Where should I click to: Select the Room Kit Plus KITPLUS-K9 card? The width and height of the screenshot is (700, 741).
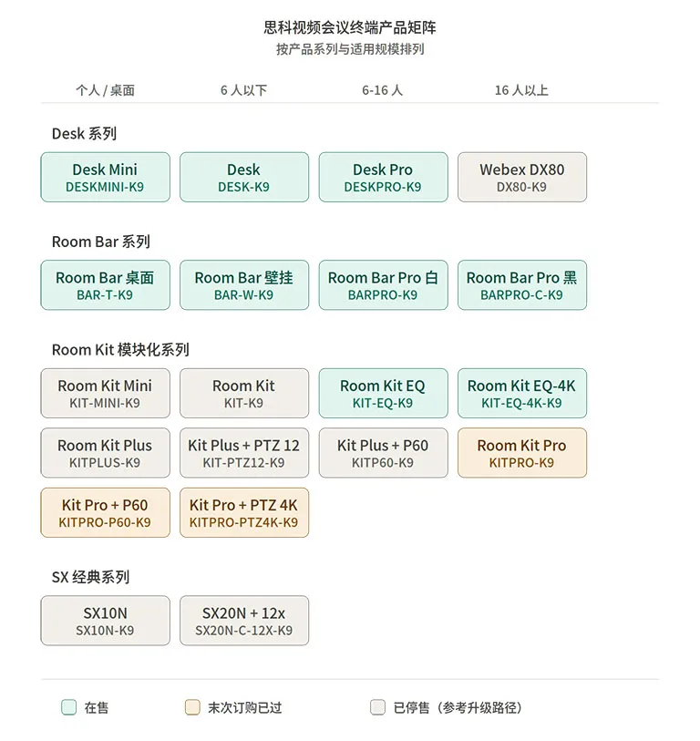click(x=106, y=453)
